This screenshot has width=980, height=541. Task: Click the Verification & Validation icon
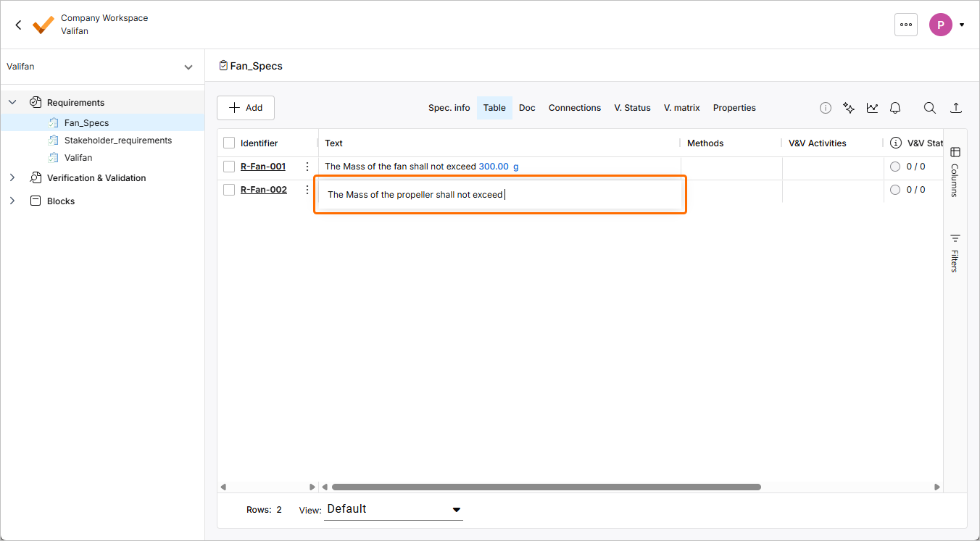[35, 178]
